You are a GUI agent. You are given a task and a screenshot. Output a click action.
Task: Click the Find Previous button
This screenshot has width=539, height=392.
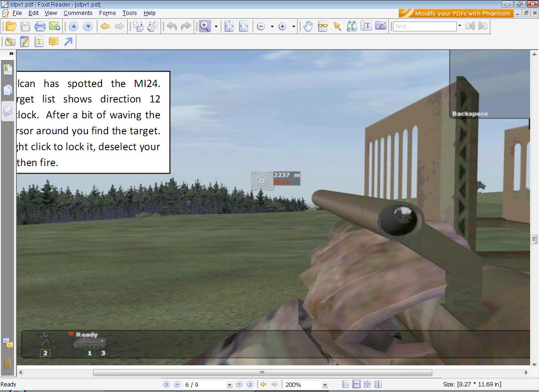tap(470, 26)
